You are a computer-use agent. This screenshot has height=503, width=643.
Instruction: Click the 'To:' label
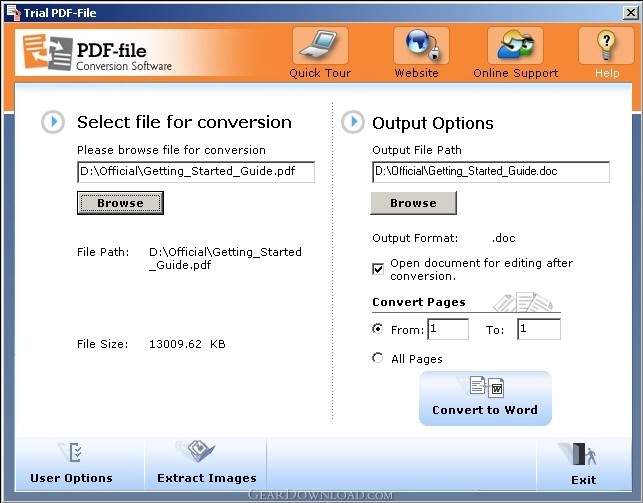tap(495, 330)
